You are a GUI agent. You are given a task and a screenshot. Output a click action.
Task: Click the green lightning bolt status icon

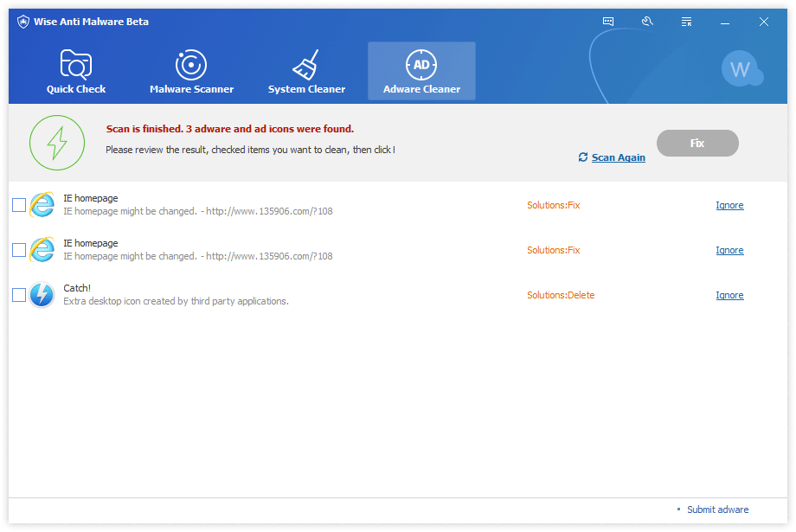pyautogui.click(x=57, y=143)
